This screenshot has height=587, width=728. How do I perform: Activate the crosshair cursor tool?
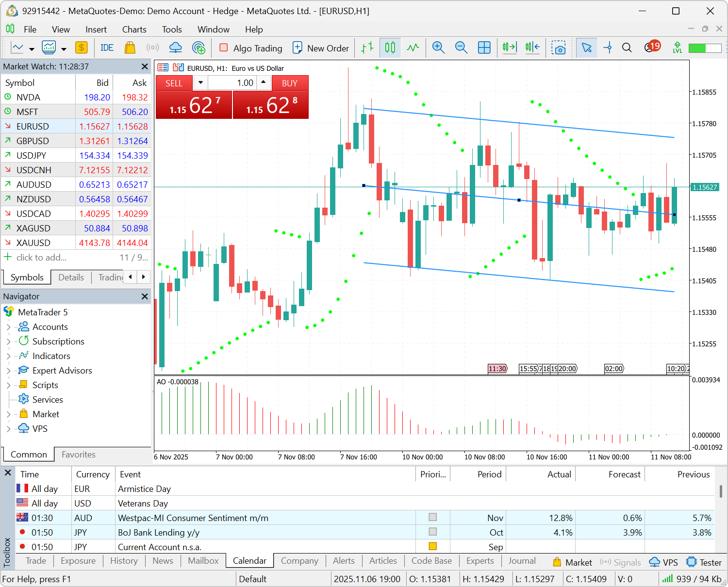click(608, 48)
